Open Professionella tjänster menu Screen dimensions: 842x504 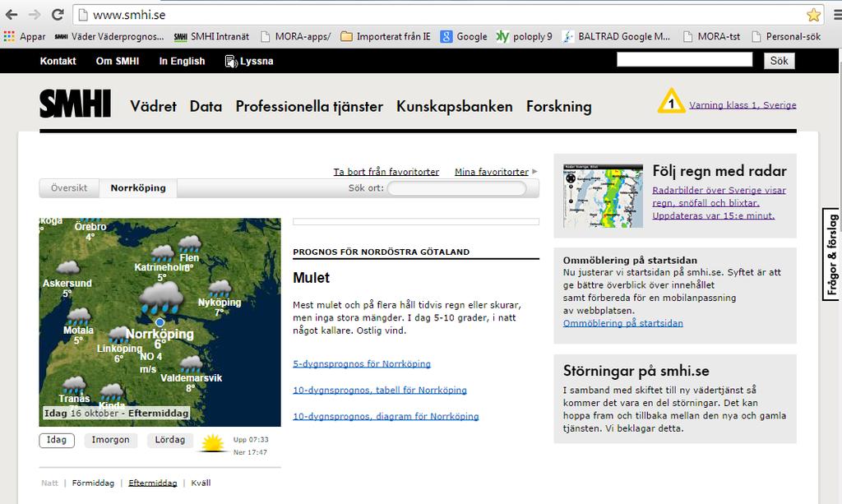pyautogui.click(x=309, y=106)
